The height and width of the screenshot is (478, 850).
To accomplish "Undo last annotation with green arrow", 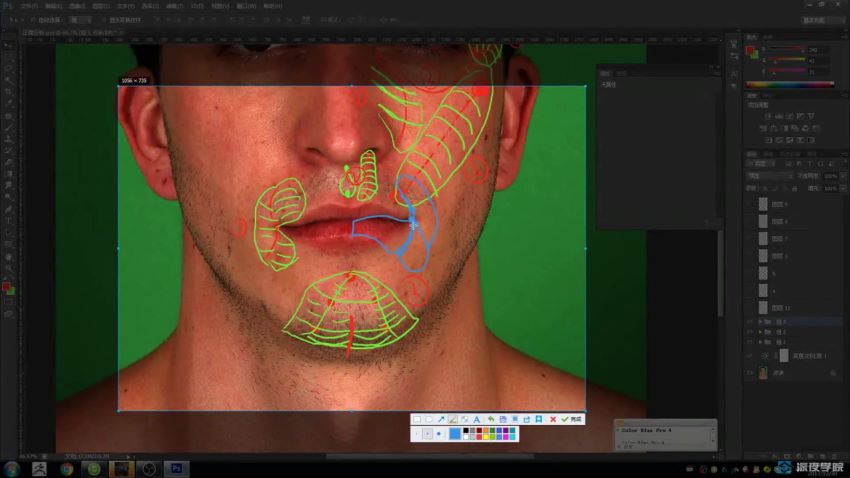I will [491, 419].
